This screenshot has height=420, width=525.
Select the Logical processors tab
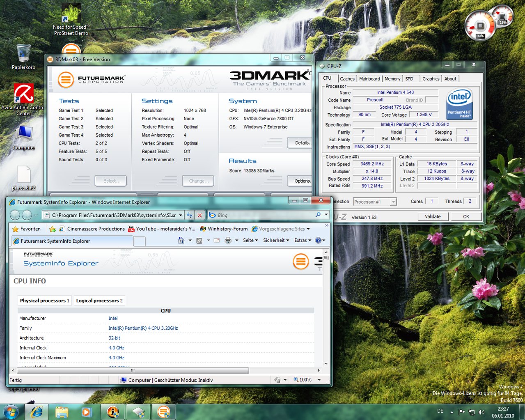99,301
